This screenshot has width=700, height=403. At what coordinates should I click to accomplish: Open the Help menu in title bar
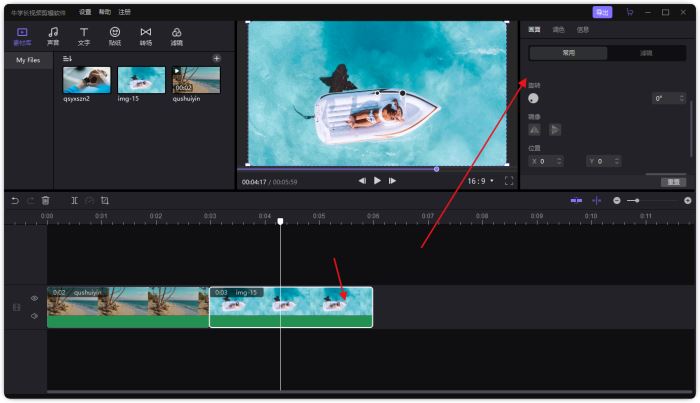[105, 12]
